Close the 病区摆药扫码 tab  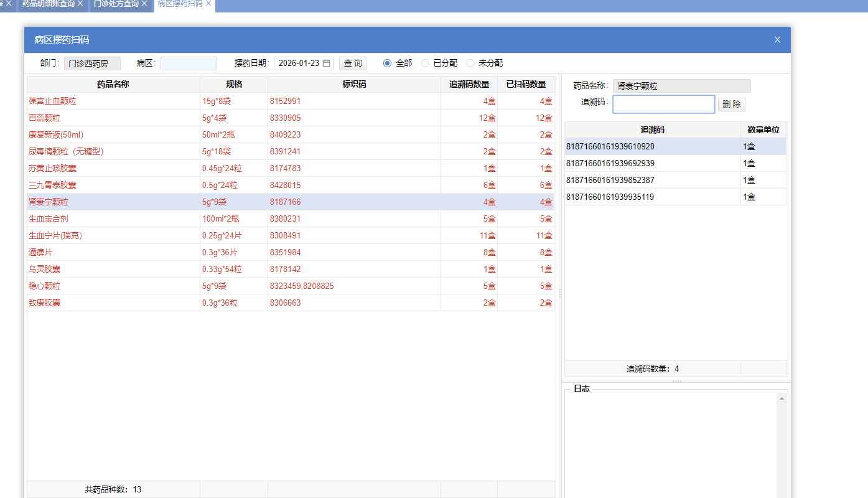click(x=208, y=4)
